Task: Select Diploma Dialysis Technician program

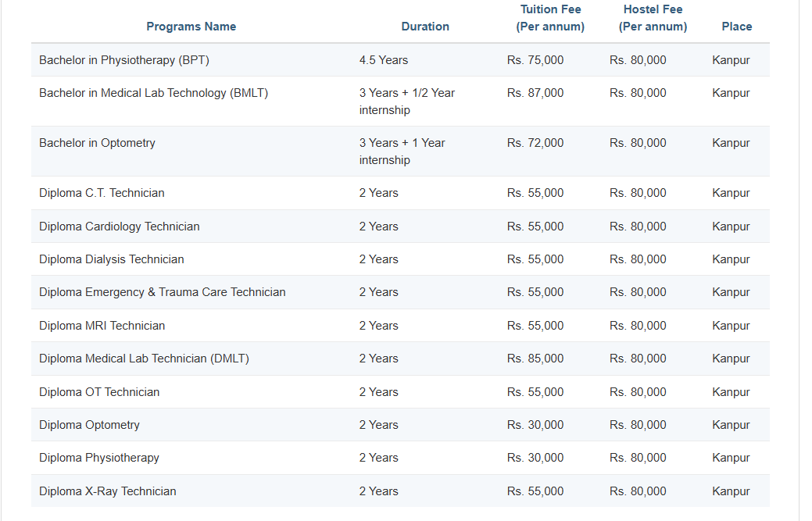Action: [x=112, y=259]
